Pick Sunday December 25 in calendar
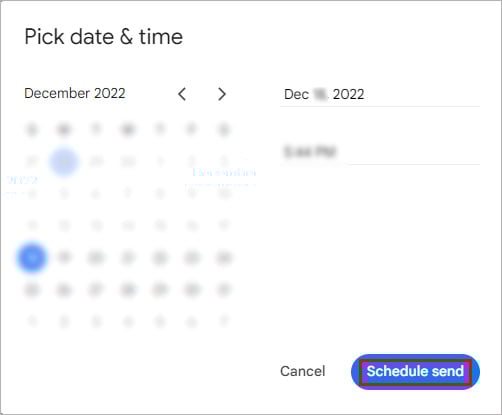This screenshot has width=502, height=415. click(32, 290)
